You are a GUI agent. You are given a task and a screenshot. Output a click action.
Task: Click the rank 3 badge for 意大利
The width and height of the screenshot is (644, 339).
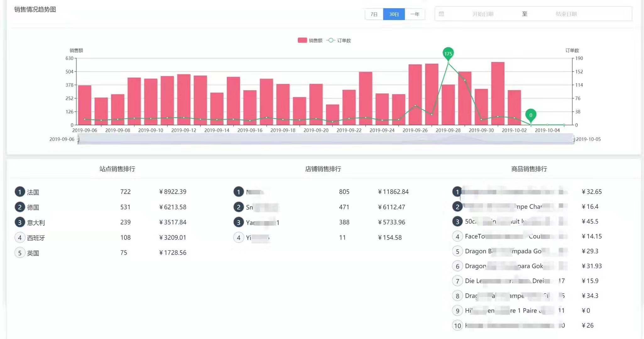coord(20,222)
